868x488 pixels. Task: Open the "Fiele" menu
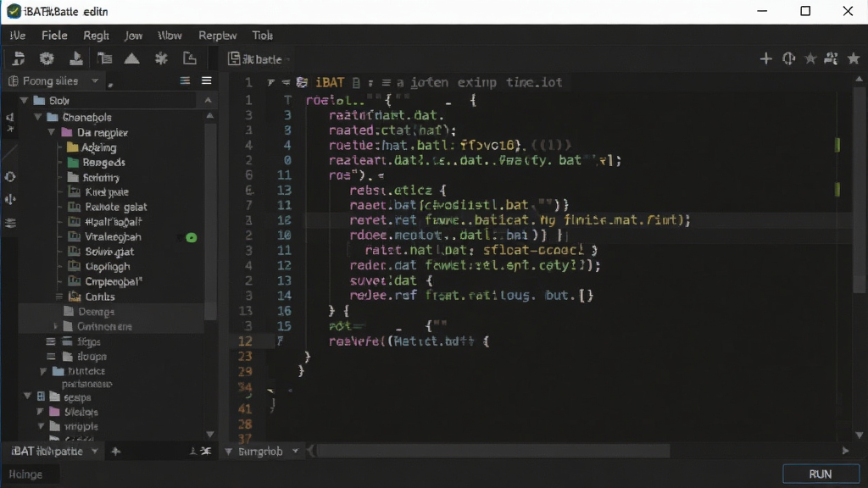click(54, 36)
